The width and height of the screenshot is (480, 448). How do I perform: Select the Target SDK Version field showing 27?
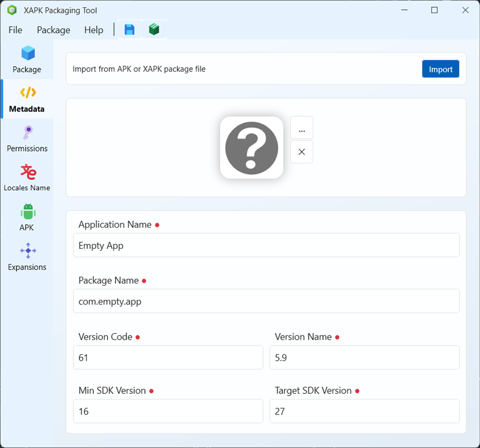365,411
